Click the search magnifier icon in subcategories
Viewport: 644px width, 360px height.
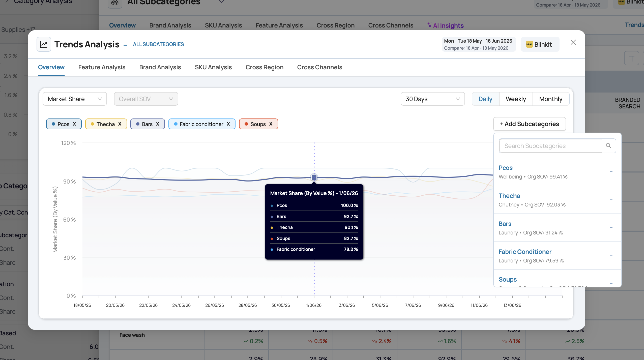(608, 146)
